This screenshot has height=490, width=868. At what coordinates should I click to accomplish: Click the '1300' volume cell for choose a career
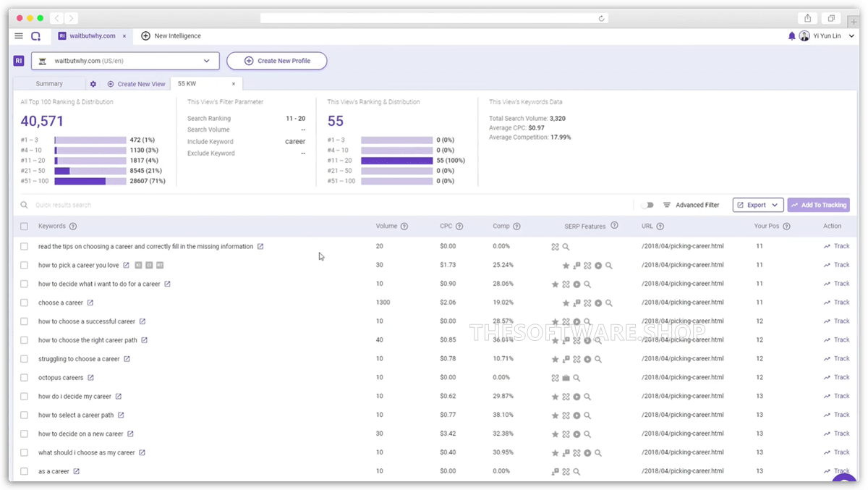tap(383, 303)
